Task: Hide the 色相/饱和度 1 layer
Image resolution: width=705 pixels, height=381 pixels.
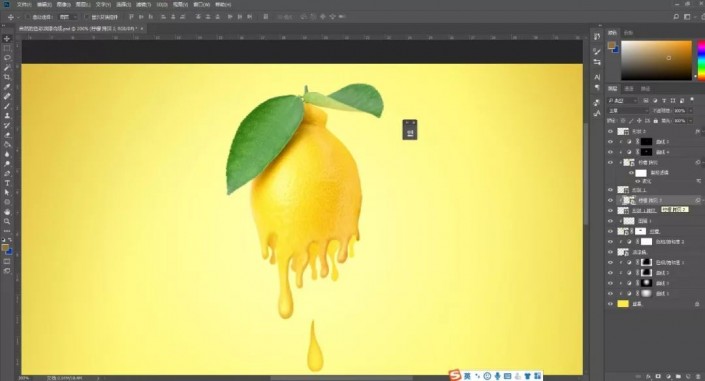Action: tap(610, 263)
